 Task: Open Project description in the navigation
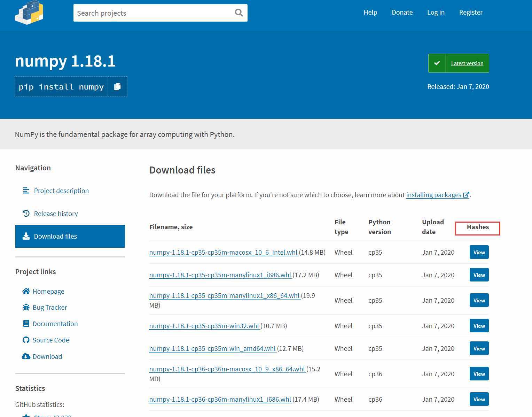tap(61, 191)
